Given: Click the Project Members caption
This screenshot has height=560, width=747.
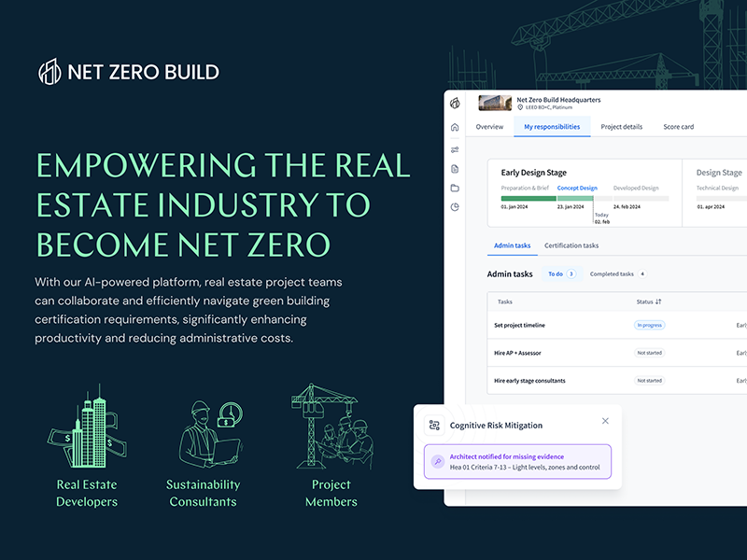Looking at the screenshot, I should pyautogui.click(x=331, y=493).
